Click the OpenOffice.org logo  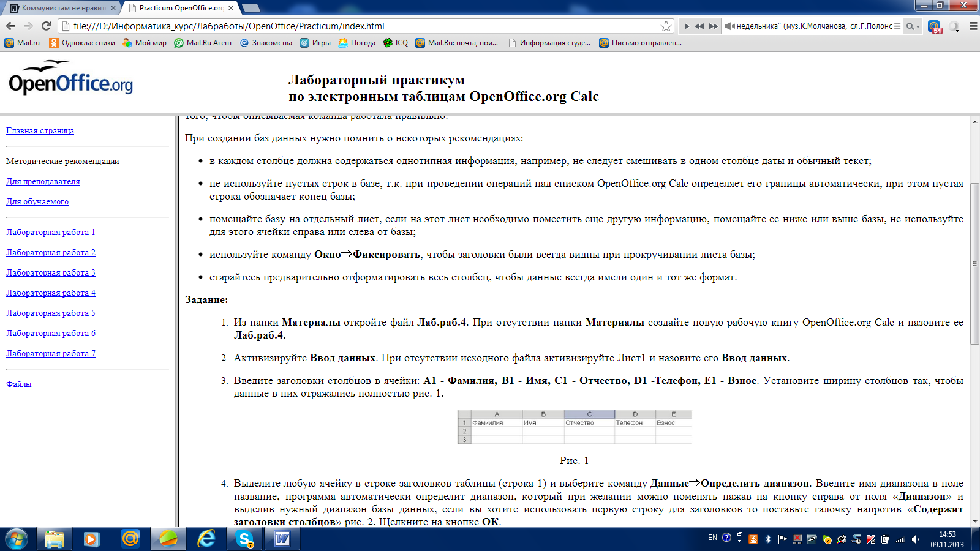[x=70, y=78]
